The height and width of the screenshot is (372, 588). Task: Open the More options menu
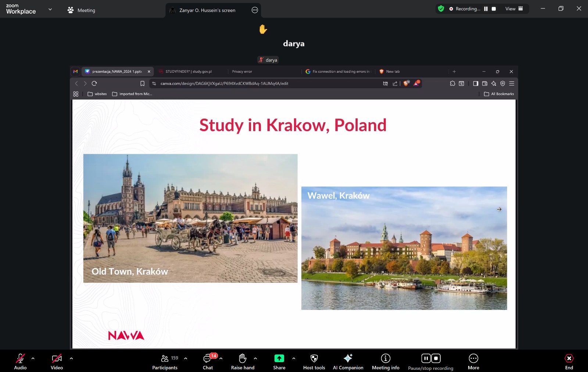coord(473,362)
